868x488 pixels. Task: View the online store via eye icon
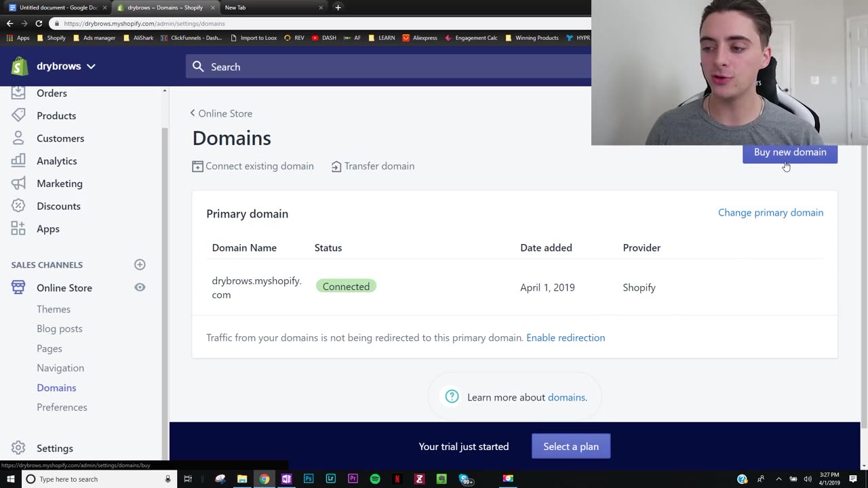140,287
